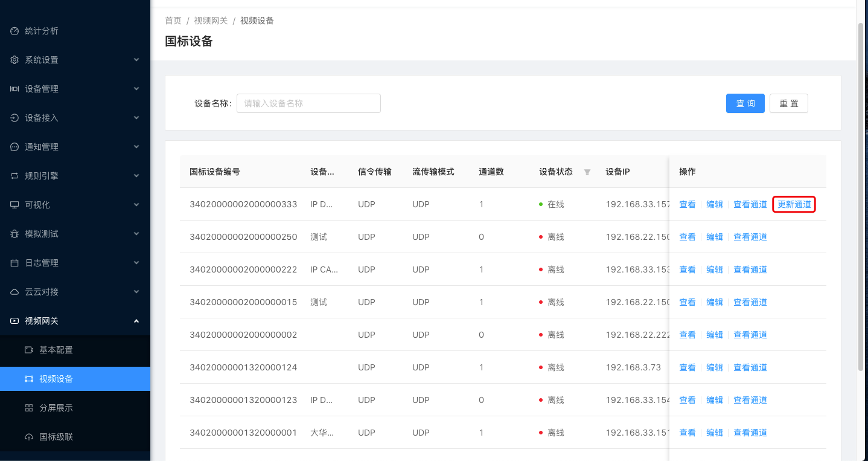
Task: Click the statistics analysis dashboard icon
Action: (14, 31)
